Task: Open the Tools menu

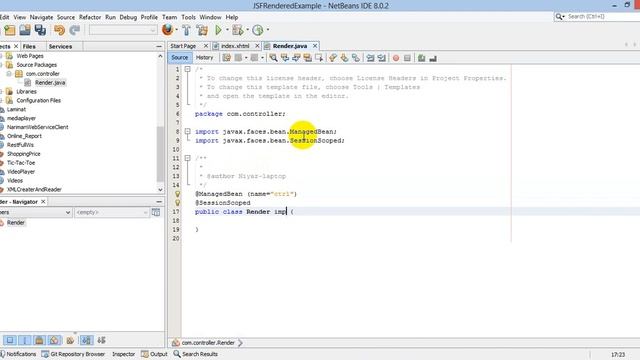Action: (188, 17)
